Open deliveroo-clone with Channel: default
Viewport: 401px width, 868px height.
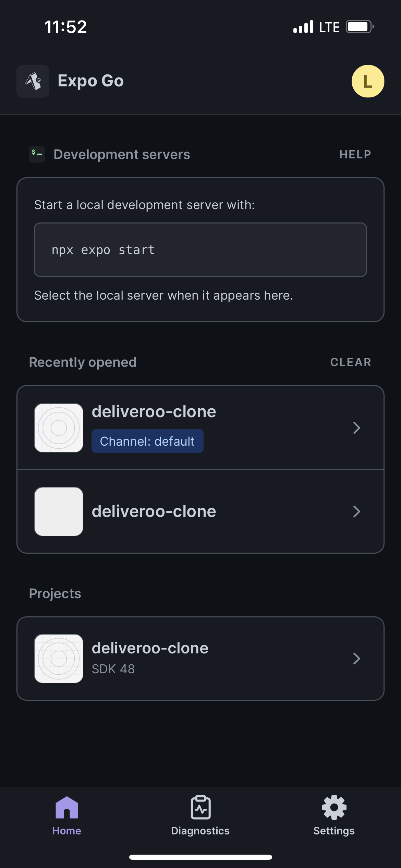click(200, 428)
